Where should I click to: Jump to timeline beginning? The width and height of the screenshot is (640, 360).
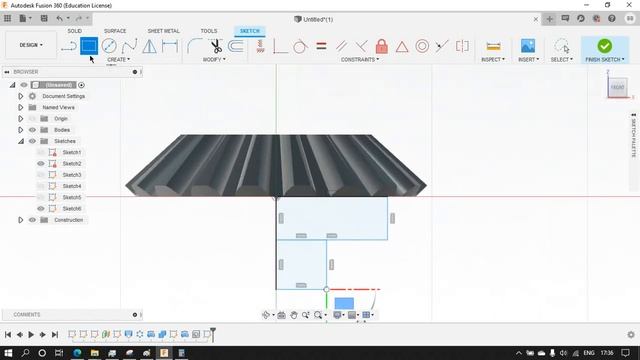pyautogui.click(x=8, y=335)
